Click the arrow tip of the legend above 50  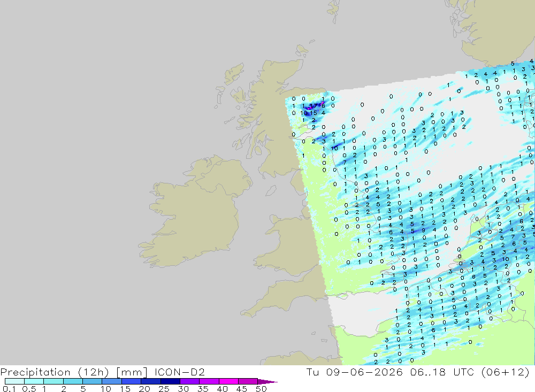(x=267, y=381)
